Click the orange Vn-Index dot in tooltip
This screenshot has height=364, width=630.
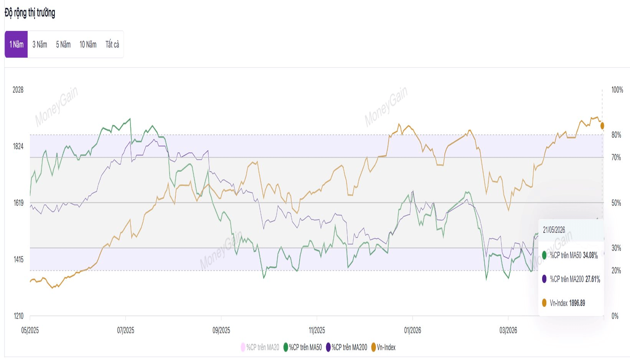(544, 303)
